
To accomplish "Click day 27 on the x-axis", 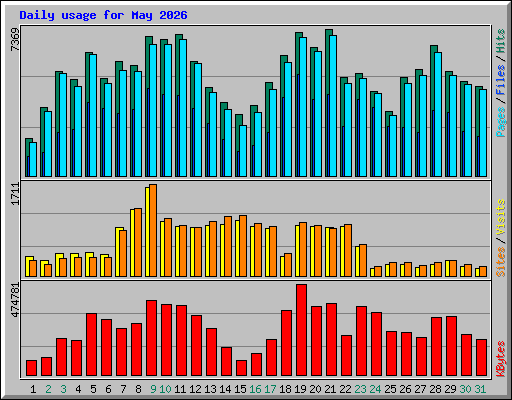I will pos(420,389).
